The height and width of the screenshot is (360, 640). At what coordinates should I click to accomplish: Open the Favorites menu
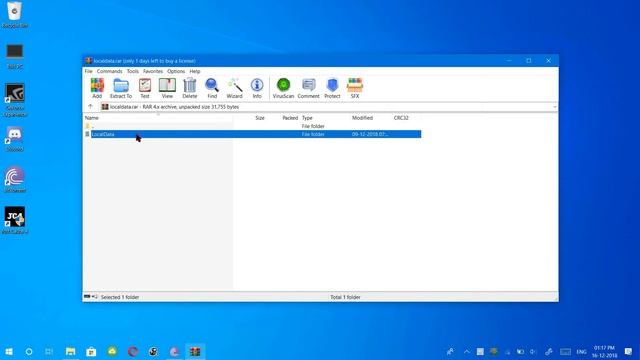click(x=153, y=71)
